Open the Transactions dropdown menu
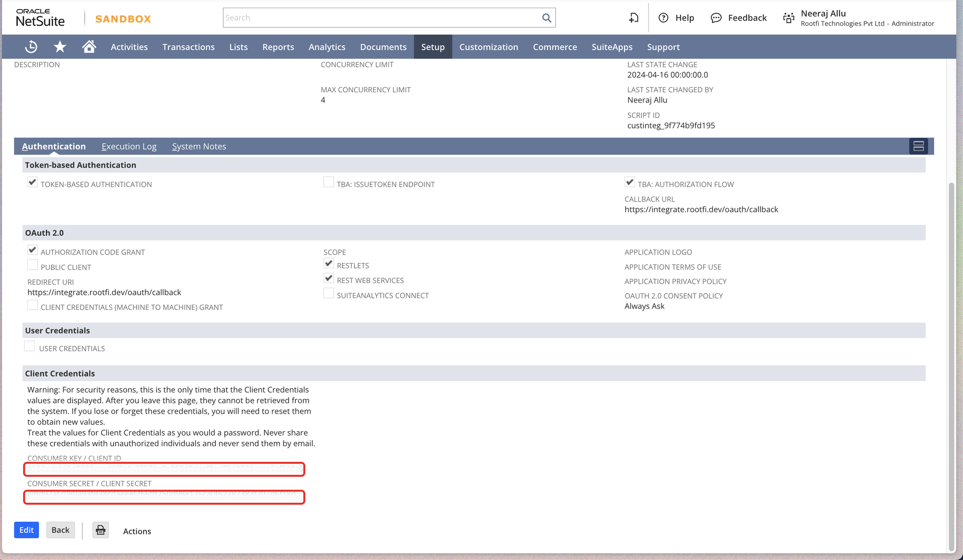 (x=188, y=47)
